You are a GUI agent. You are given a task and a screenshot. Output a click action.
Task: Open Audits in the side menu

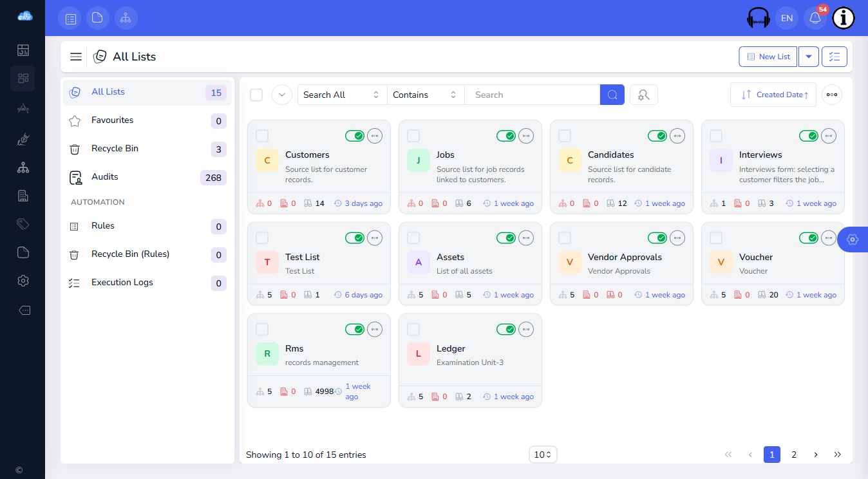point(147,177)
